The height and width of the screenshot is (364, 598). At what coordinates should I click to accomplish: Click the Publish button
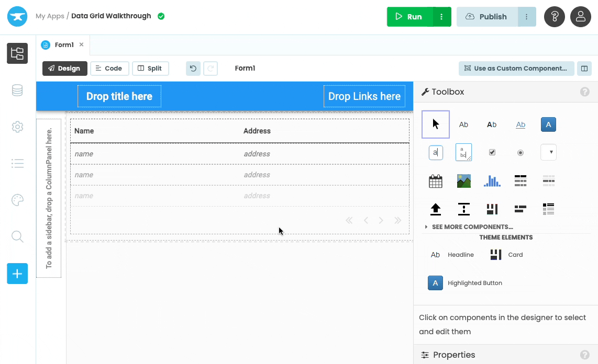pyautogui.click(x=487, y=17)
